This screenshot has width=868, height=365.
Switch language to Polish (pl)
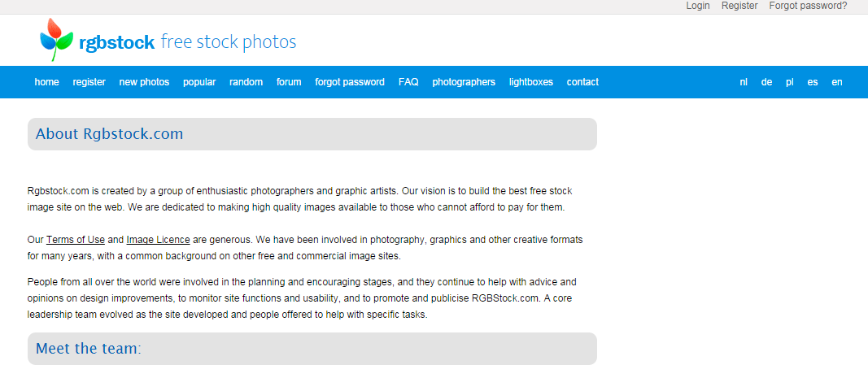pyautogui.click(x=789, y=82)
